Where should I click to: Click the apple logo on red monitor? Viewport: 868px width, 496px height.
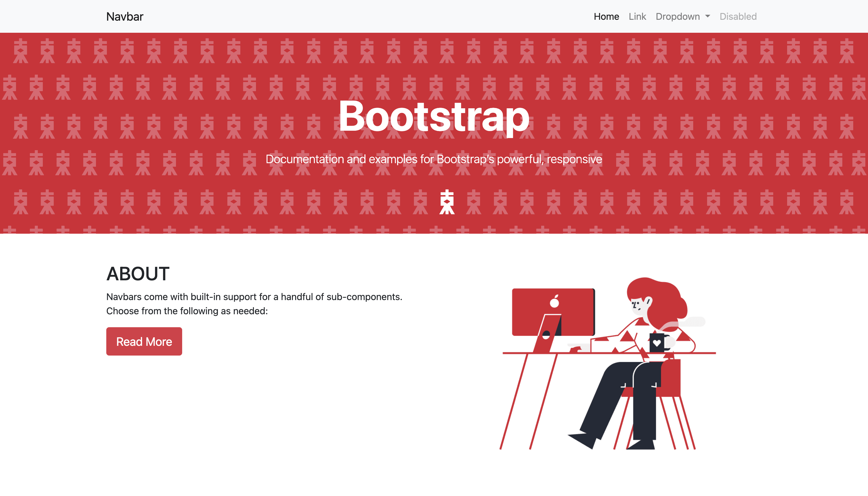click(x=554, y=302)
